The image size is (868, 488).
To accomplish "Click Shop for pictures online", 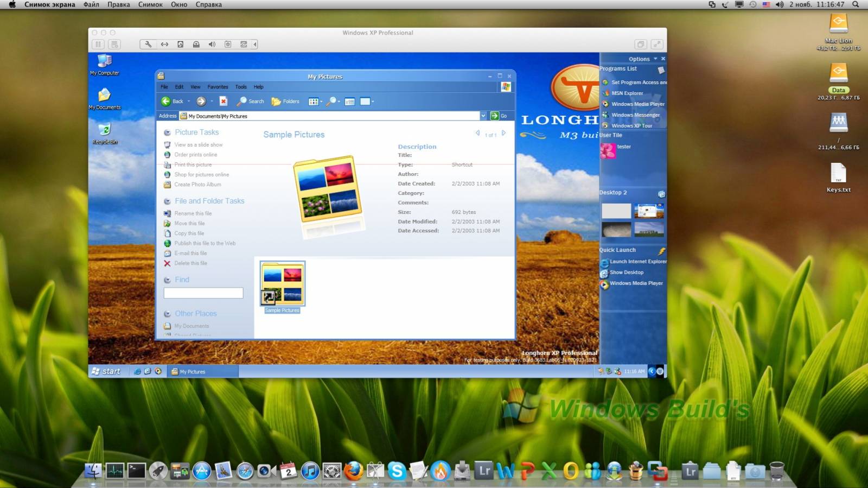I will 202,175.
